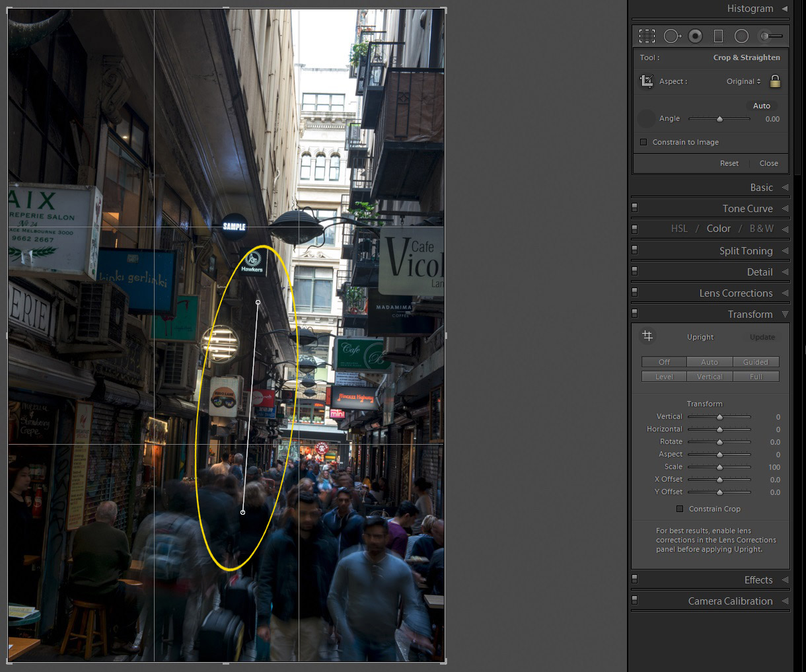Check the Constrain Crop option

[x=680, y=509]
